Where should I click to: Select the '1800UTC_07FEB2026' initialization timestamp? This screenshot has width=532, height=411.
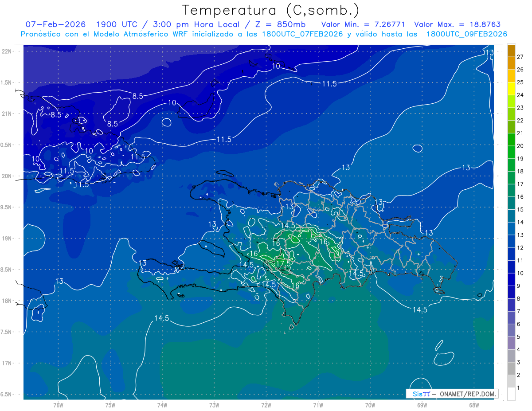pos(302,34)
